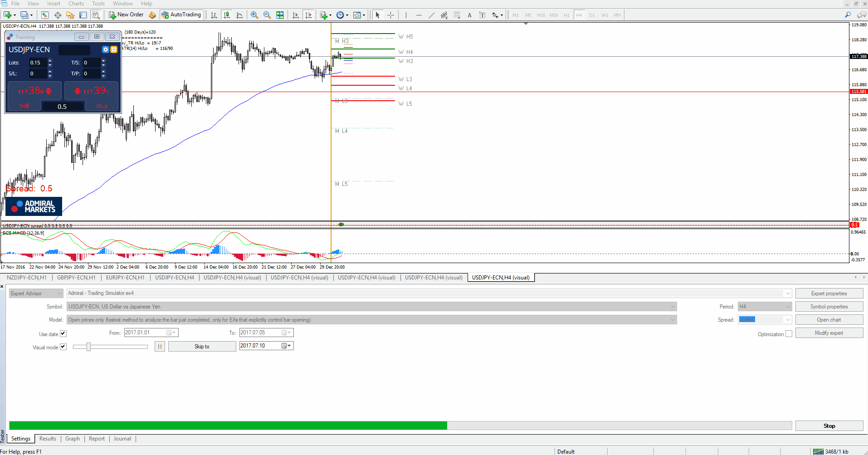
Task: Switch chart to candlesticks view
Action: (227, 15)
